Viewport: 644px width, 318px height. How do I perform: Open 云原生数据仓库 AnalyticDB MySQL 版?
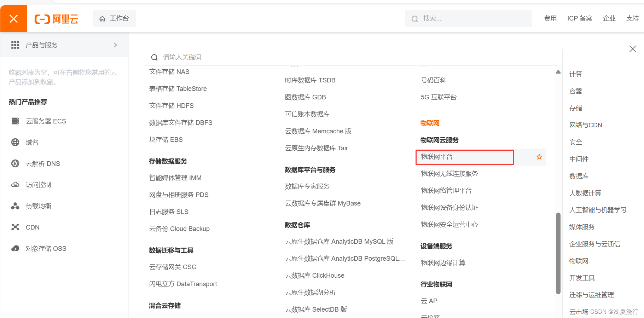pyautogui.click(x=339, y=241)
